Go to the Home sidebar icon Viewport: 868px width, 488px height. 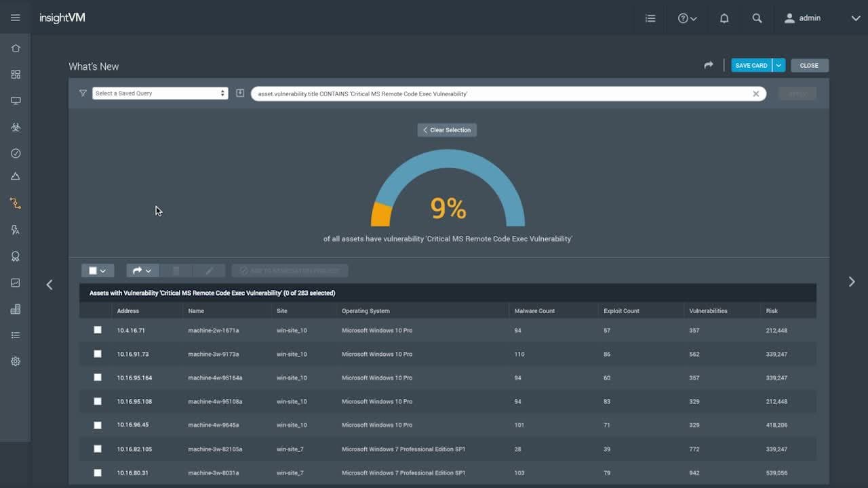pyautogui.click(x=16, y=48)
